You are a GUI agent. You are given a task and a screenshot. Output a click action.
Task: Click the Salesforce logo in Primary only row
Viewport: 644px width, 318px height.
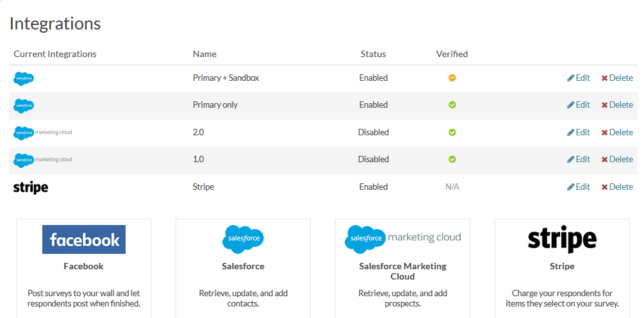(x=24, y=105)
